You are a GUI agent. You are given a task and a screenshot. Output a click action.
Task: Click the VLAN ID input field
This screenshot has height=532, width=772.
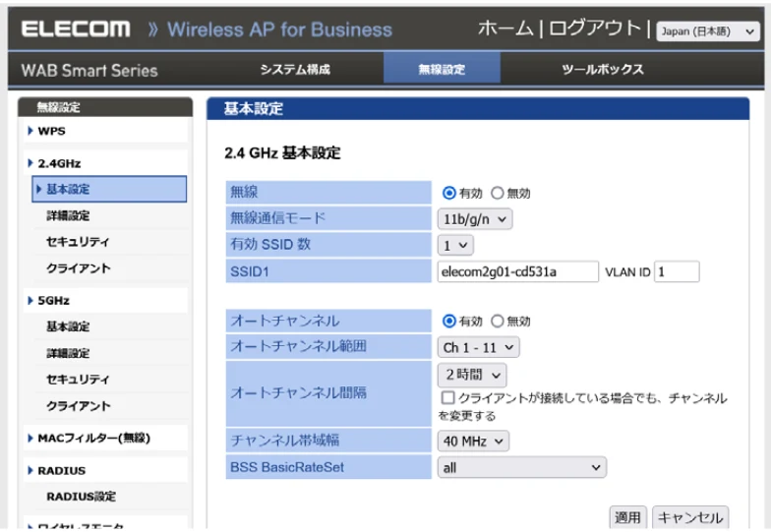tap(677, 271)
